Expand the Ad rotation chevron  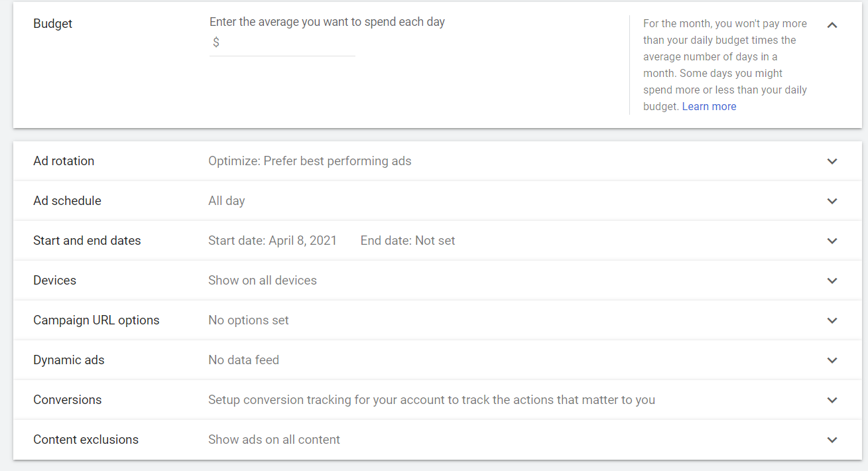coord(832,161)
